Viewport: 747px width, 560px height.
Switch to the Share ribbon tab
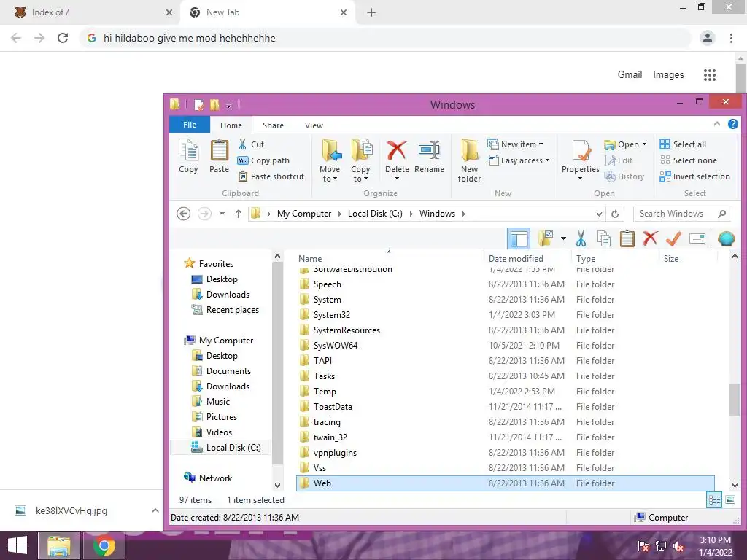(273, 125)
